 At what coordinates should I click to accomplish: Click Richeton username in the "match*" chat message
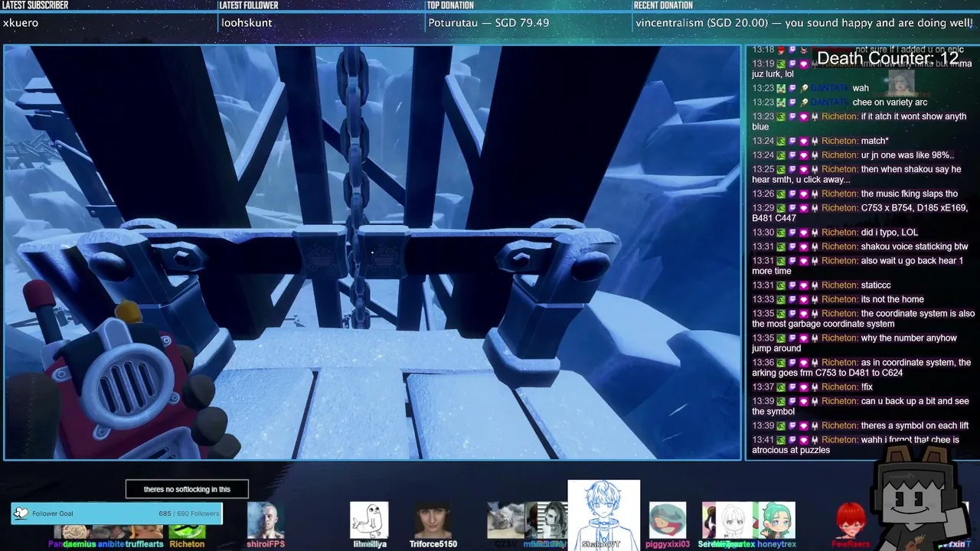(x=840, y=141)
